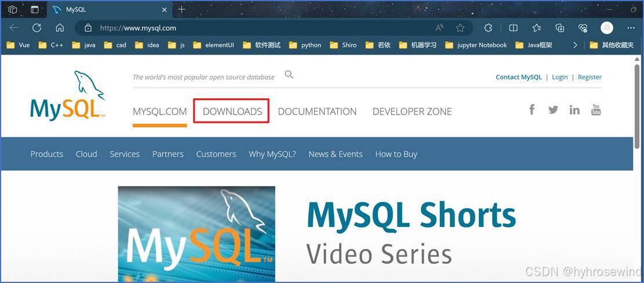Open the idea bookmarks folder
Viewport: 644px width, 283px height.
tap(147, 45)
